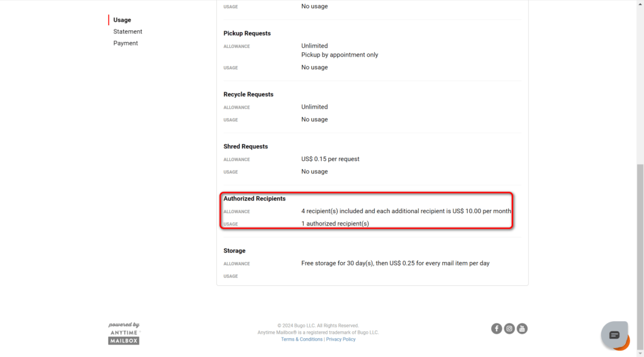Open the Privacy Policy link
Screen dimensions: 644x357
[x=341, y=339]
